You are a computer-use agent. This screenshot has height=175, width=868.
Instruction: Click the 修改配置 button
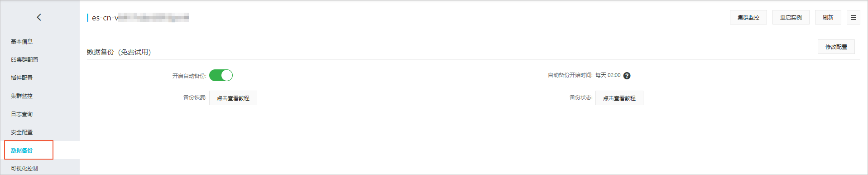coord(836,47)
